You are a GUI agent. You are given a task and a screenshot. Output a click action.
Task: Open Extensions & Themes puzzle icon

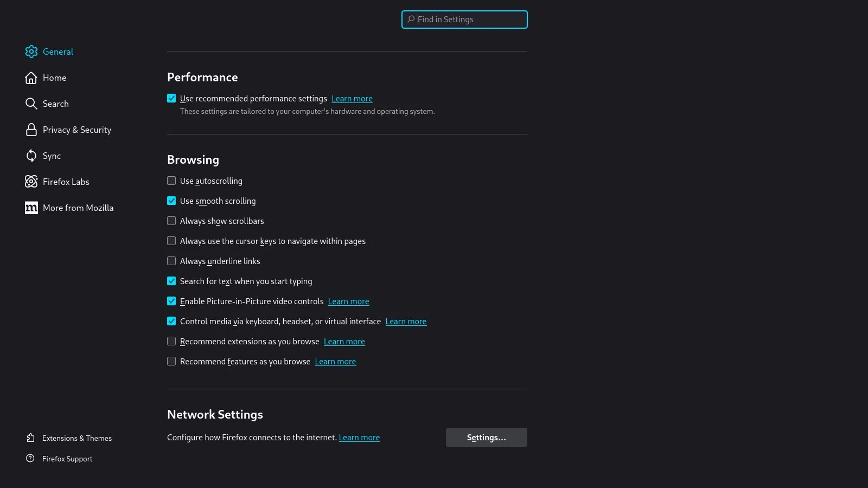tap(30, 438)
